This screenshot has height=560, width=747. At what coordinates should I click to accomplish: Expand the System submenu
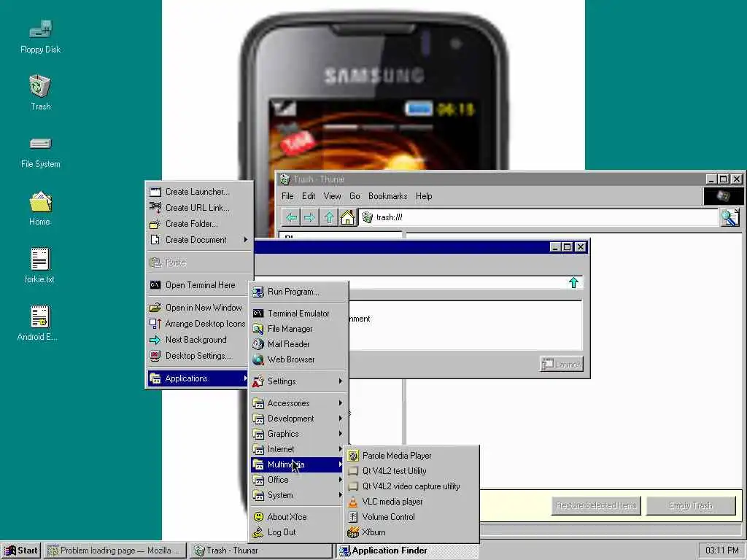(x=298, y=495)
